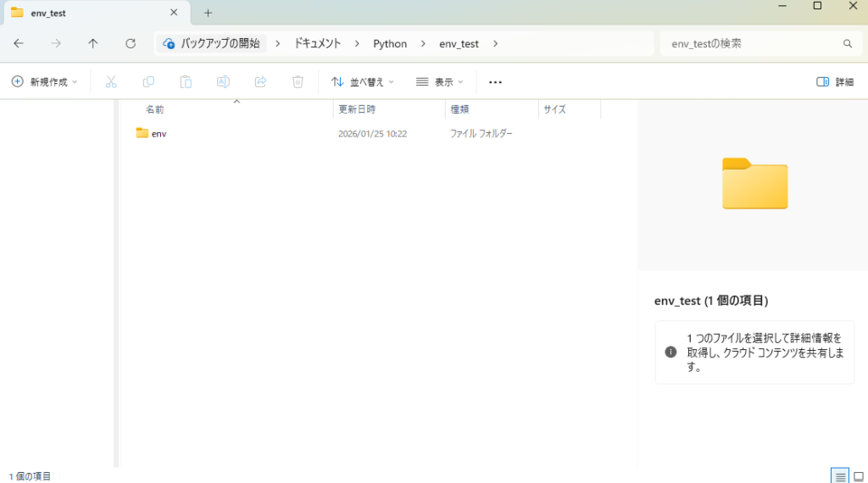This screenshot has width=868, height=483.
Task: Click the Python breadcrumb segment
Action: pyautogui.click(x=390, y=43)
